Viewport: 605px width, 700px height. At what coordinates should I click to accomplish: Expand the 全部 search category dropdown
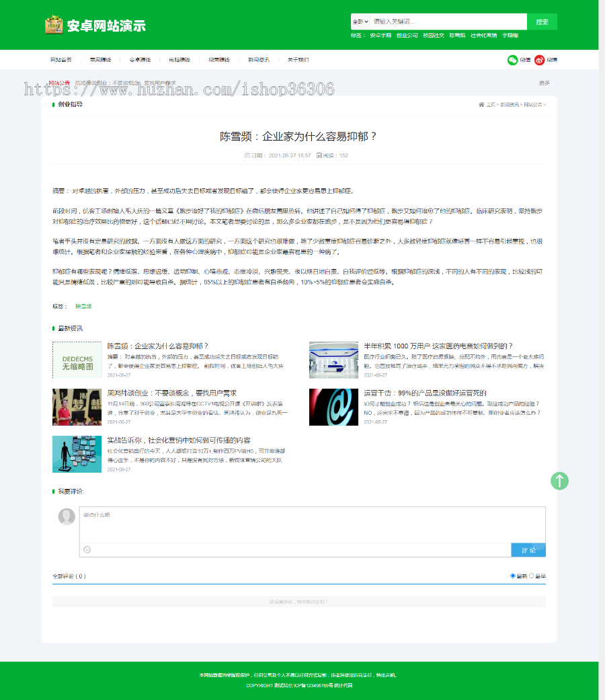360,22
